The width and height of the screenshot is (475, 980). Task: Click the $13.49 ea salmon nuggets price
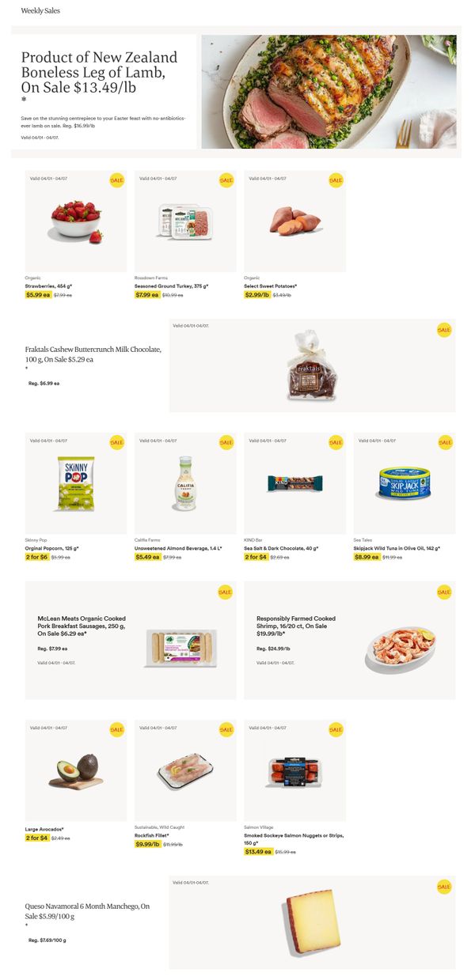(x=257, y=852)
